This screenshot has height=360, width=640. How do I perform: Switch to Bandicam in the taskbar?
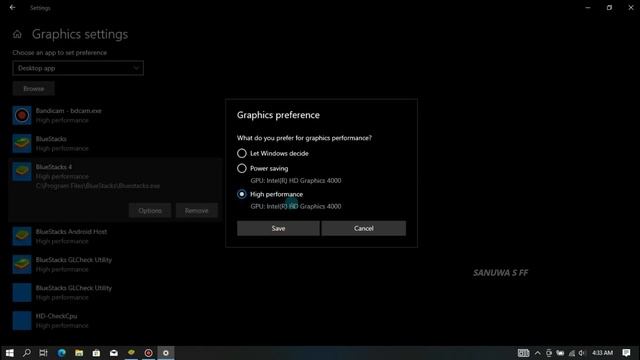click(x=149, y=353)
